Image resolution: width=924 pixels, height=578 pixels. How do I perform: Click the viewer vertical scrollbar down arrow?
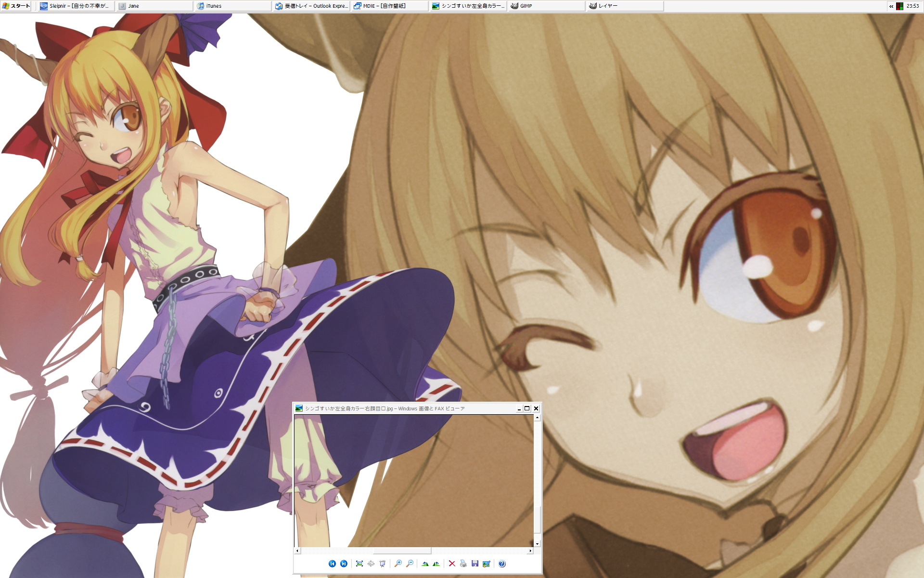point(537,544)
